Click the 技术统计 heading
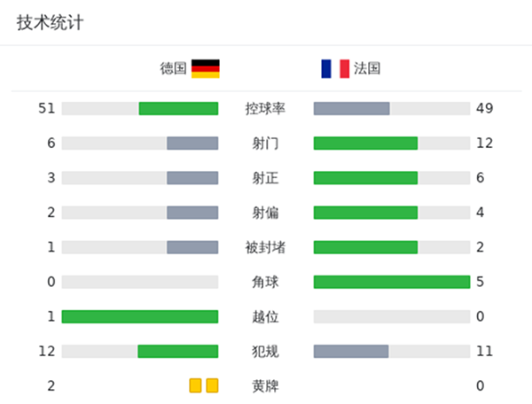Screen dimensions: 532x404 click(50, 23)
